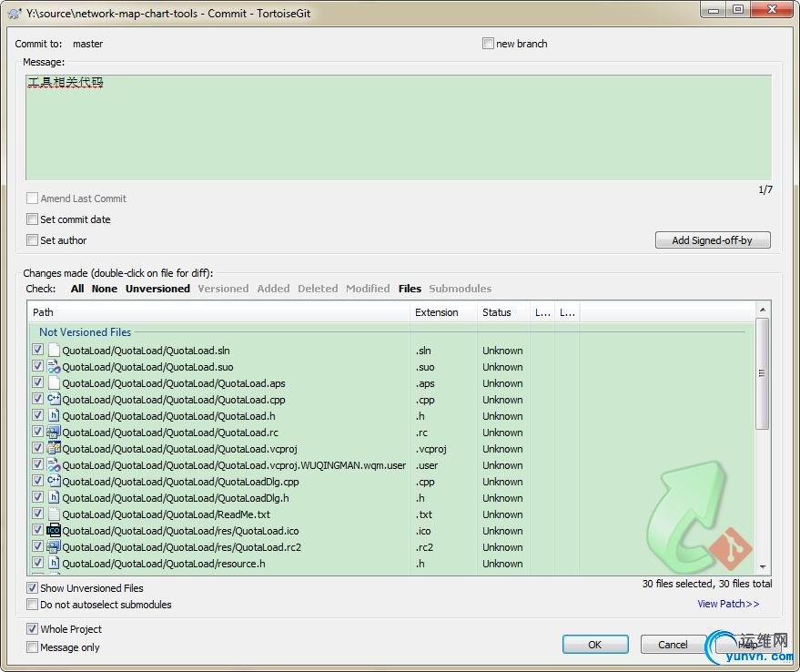Cancel the commit dialog
The height and width of the screenshot is (672, 800).
pos(673,645)
